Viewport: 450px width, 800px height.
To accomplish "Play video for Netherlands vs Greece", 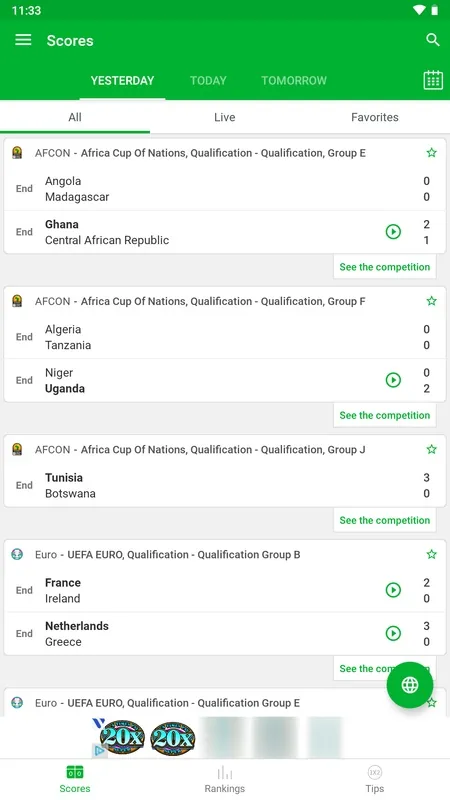I will [393, 634].
